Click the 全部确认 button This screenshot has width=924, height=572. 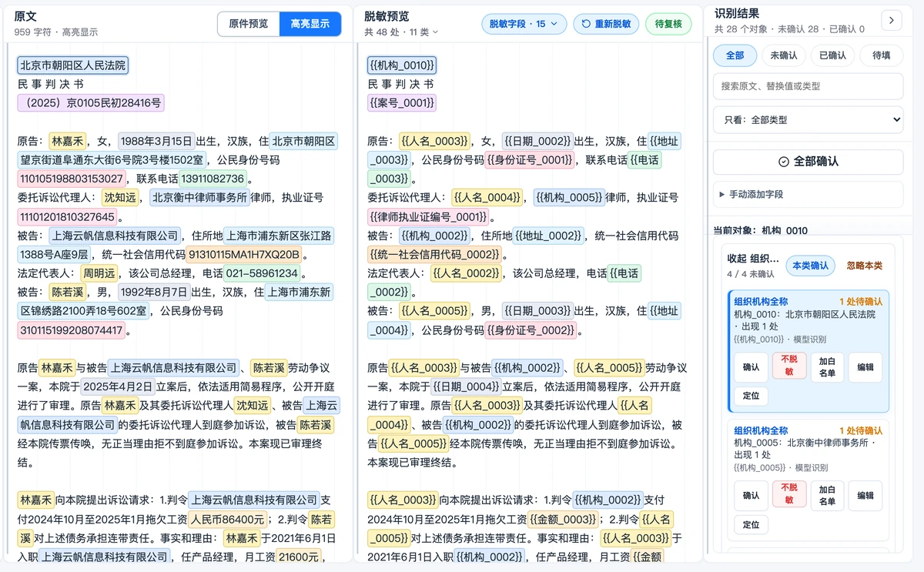[808, 162]
